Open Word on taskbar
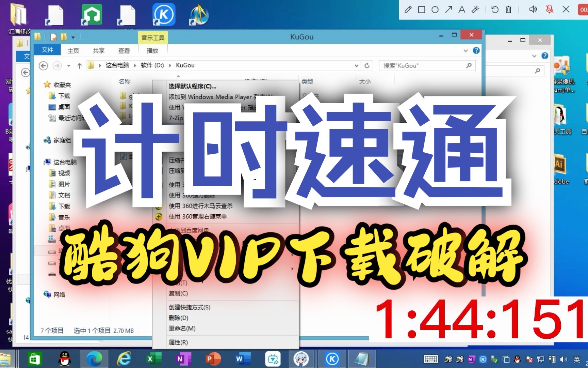The height and width of the screenshot is (368, 588). point(243,359)
